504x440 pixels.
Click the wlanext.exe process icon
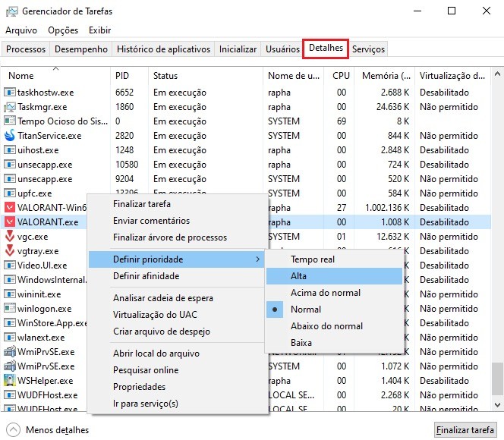[10, 338]
